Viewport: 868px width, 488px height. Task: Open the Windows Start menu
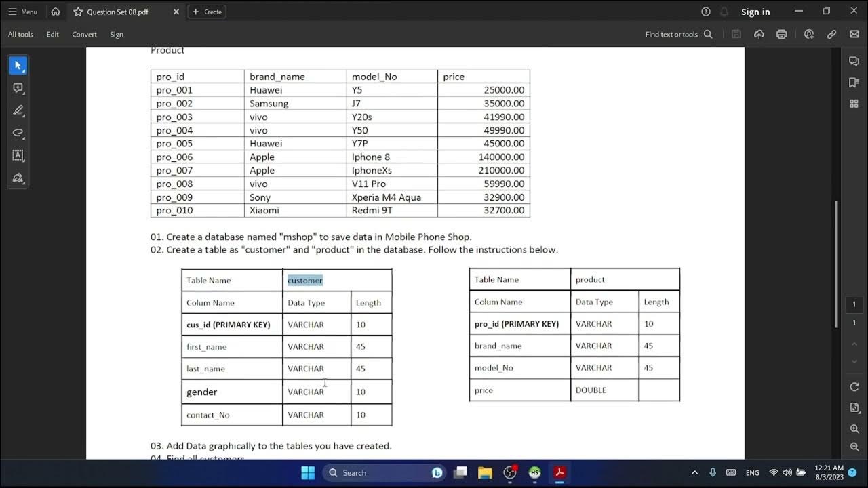point(308,472)
